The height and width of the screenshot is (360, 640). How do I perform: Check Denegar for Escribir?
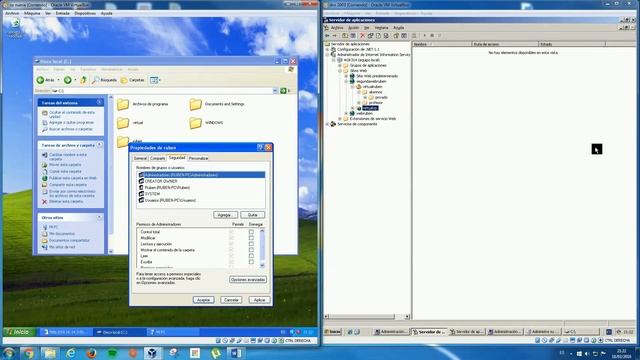251,262
